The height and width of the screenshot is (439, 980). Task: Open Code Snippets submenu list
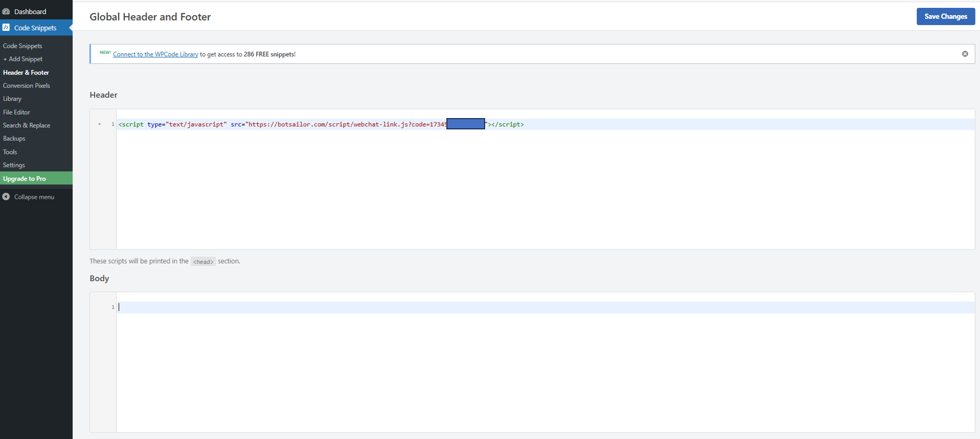click(x=23, y=46)
